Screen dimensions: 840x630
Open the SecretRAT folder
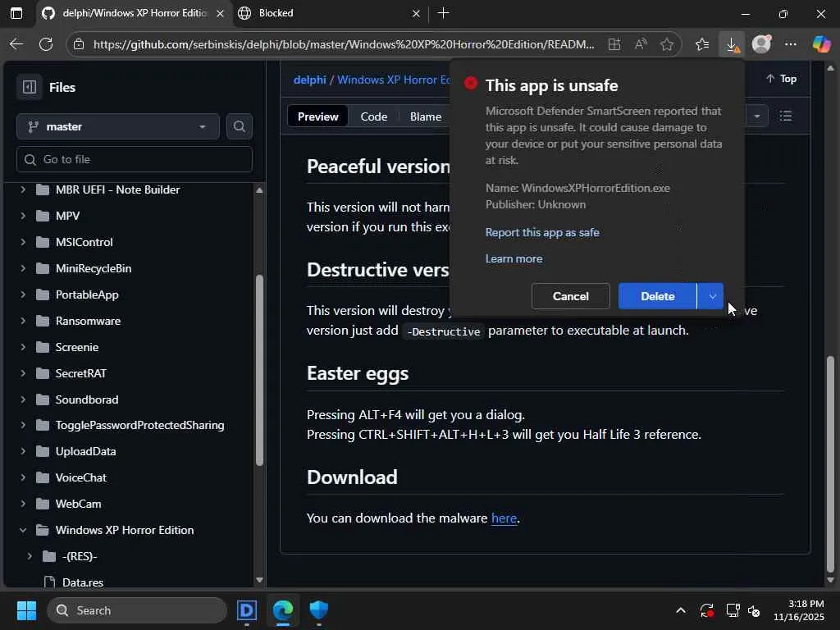pos(81,373)
